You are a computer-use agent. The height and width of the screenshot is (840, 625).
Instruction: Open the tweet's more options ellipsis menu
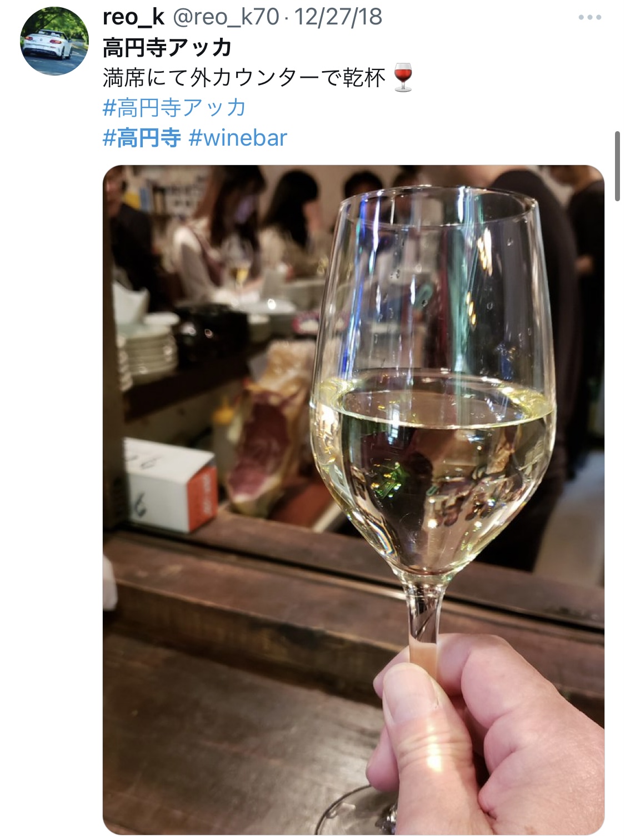tap(589, 17)
